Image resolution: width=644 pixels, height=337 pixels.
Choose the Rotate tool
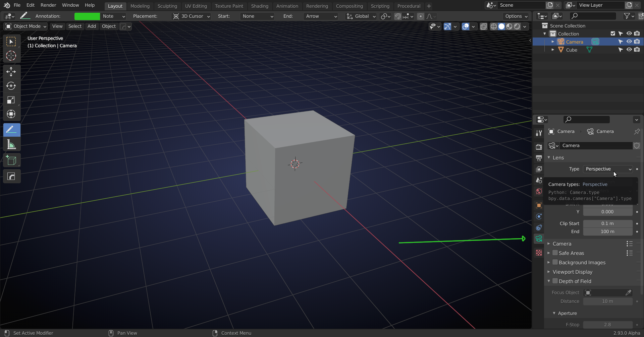pyautogui.click(x=11, y=86)
